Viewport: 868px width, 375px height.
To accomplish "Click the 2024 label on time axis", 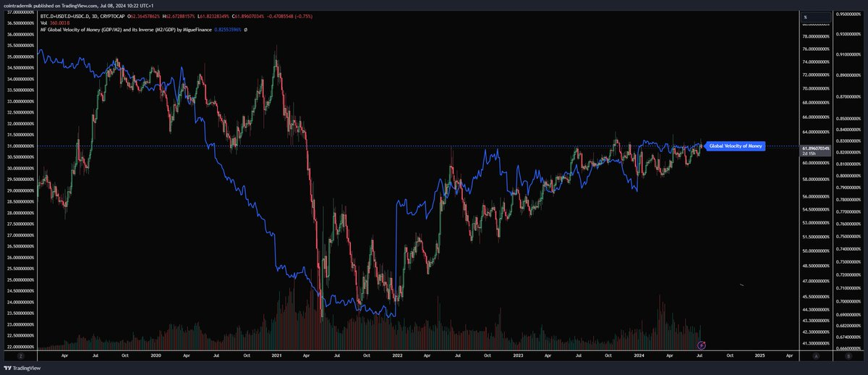I will [639, 356].
